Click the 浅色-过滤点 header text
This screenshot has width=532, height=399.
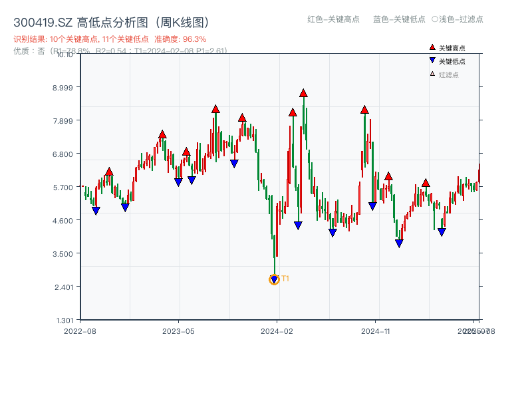click(x=461, y=19)
